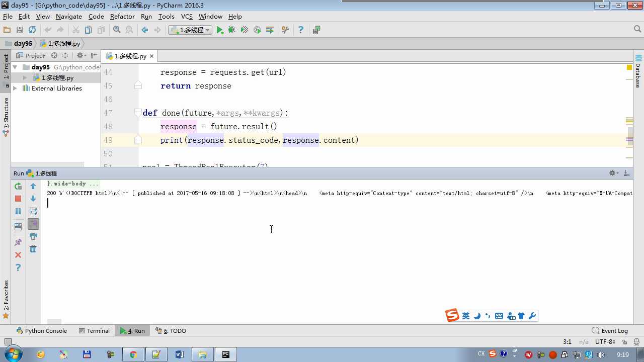644x362 pixels.
Task: Run the script with the green play icon
Action: (x=220, y=30)
